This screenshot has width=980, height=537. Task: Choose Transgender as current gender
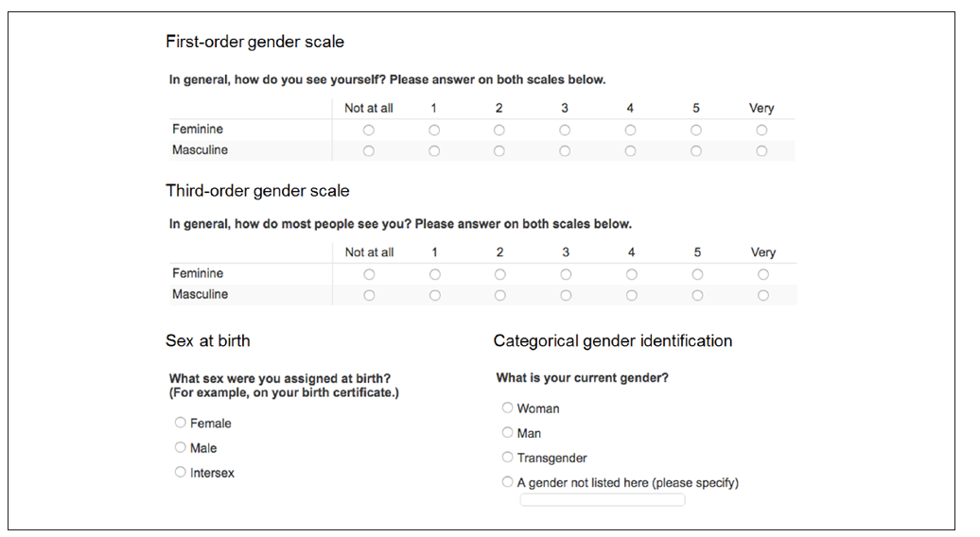[x=508, y=458]
